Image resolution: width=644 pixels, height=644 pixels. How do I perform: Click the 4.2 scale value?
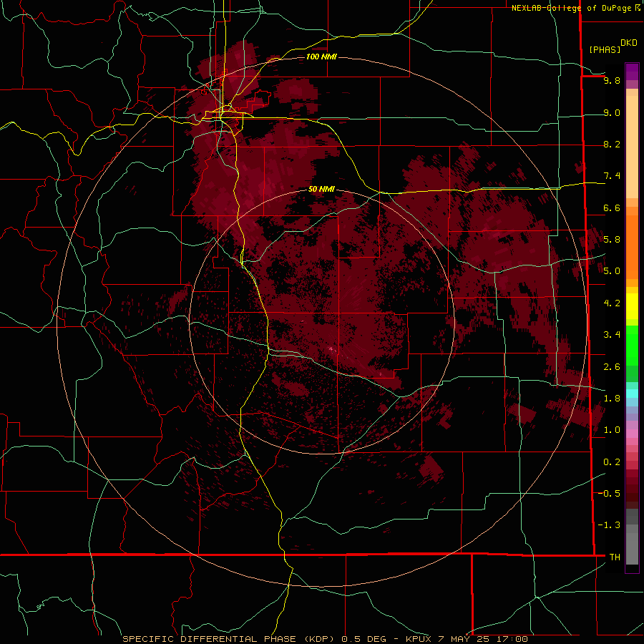(x=612, y=303)
